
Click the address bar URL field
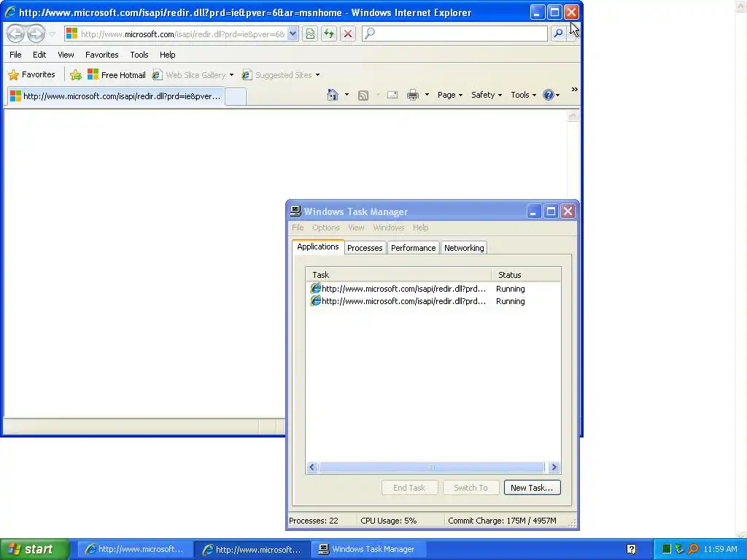pos(183,34)
